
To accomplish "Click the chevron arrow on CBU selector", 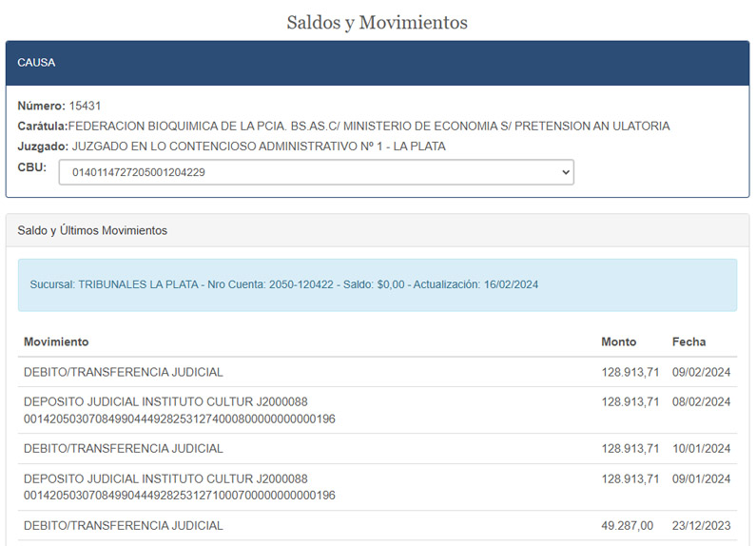I will 566,172.
